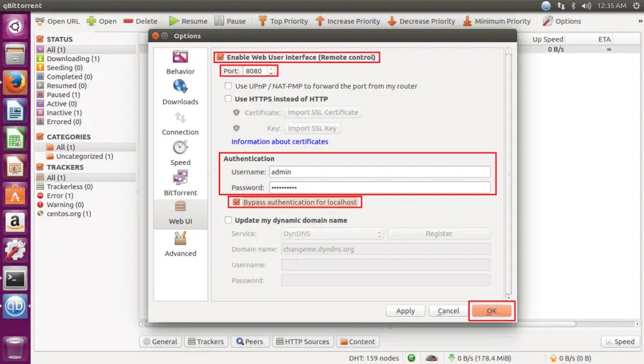Expand the toolbar overflow chevron

(x=640, y=21)
